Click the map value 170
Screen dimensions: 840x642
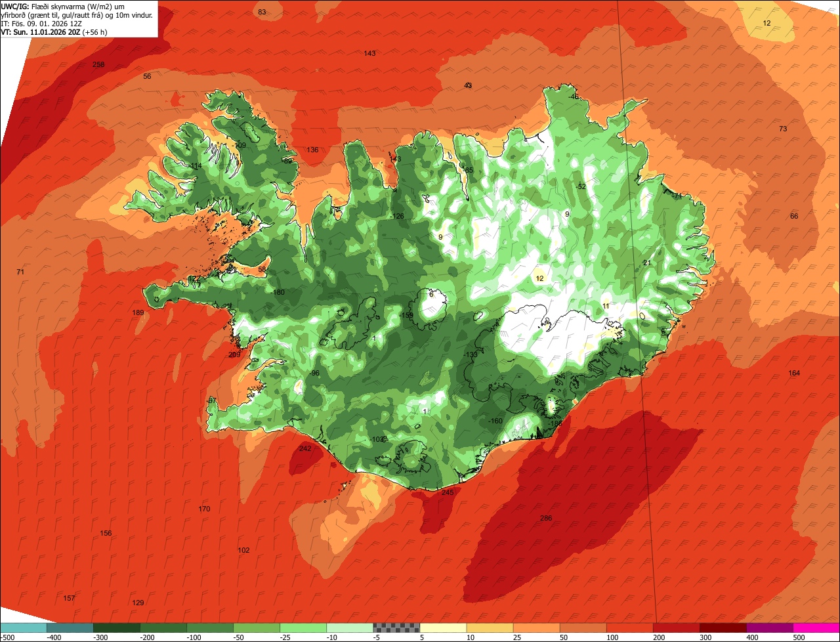204,509
